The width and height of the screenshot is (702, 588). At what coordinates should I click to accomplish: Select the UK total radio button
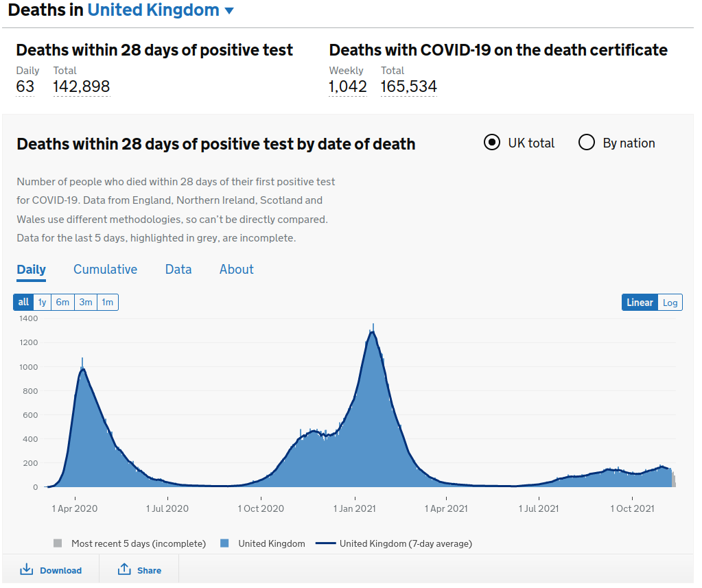492,143
